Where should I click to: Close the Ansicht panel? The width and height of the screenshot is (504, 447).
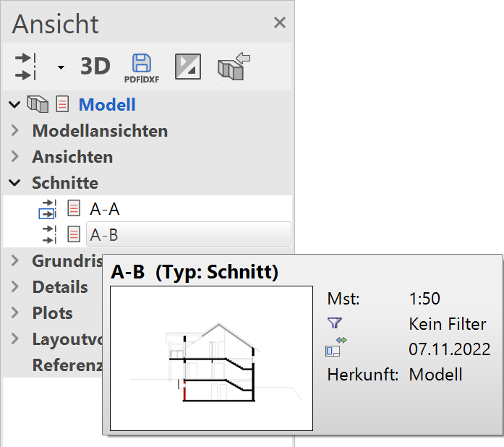tap(280, 23)
